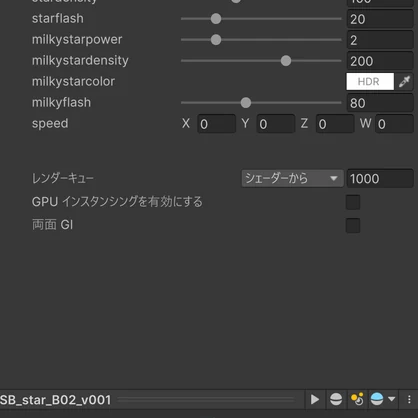Click the speed Y value field
418x418 pixels.
(276, 124)
